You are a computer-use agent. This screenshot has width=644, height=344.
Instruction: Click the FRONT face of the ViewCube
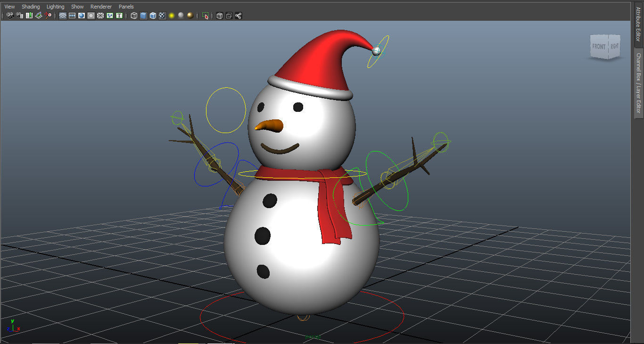(x=599, y=46)
